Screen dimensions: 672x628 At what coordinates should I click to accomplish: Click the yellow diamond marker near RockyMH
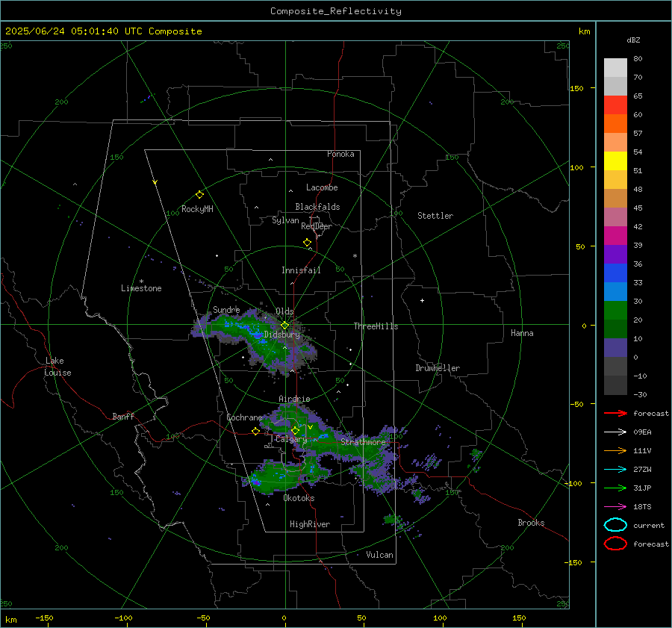pos(199,195)
